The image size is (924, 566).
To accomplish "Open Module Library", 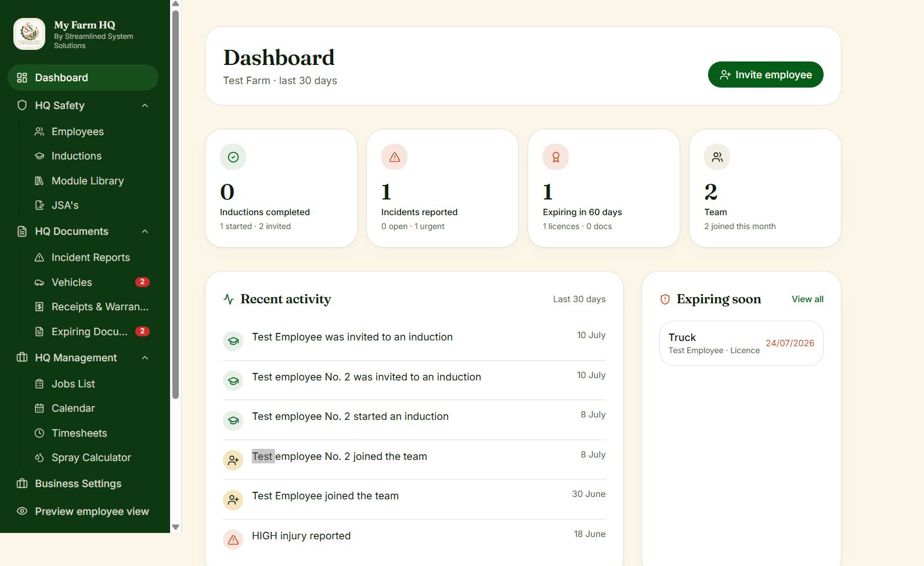I will (89, 181).
